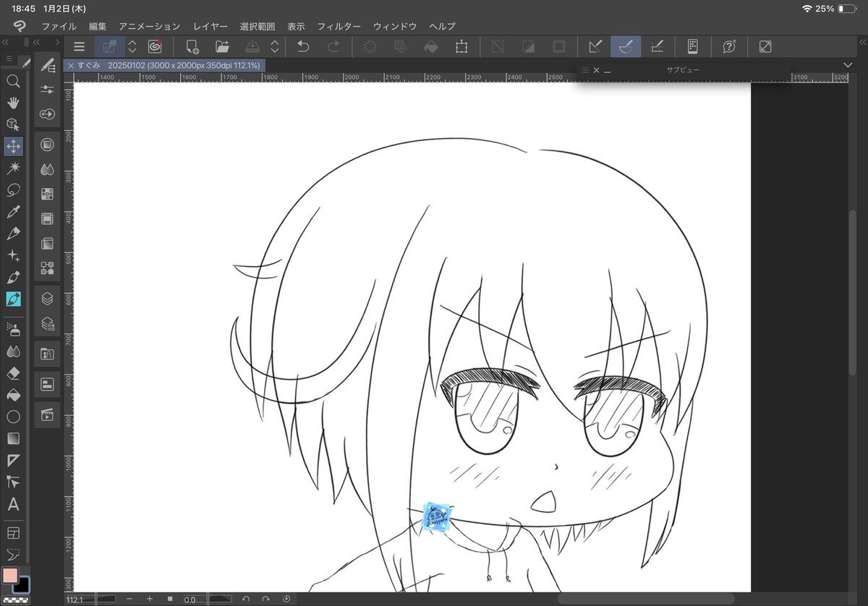Screen dimensions: 868x606
Task: Apply Scale/Rotate transform from the command bar
Action: tap(461, 47)
